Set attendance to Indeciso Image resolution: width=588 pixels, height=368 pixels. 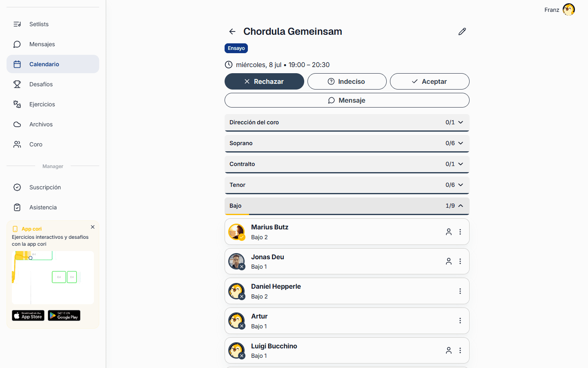(x=347, y=81)
